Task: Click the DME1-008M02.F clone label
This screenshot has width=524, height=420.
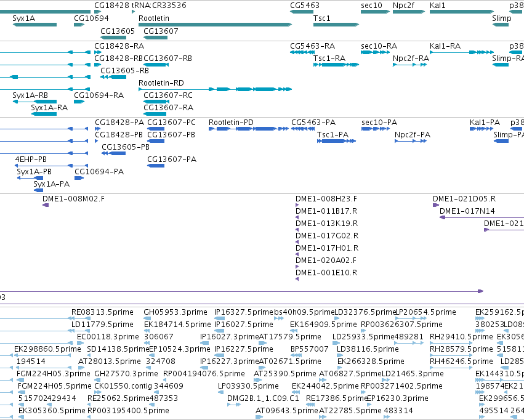Action: 73,199
